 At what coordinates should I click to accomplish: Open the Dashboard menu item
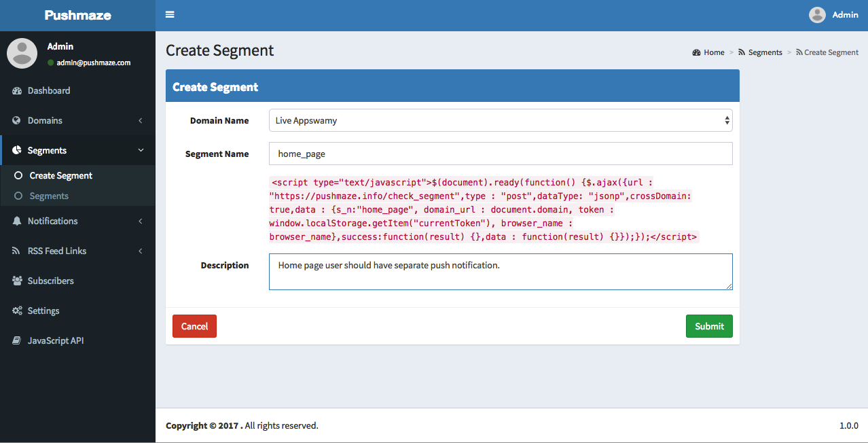point(77,91)
